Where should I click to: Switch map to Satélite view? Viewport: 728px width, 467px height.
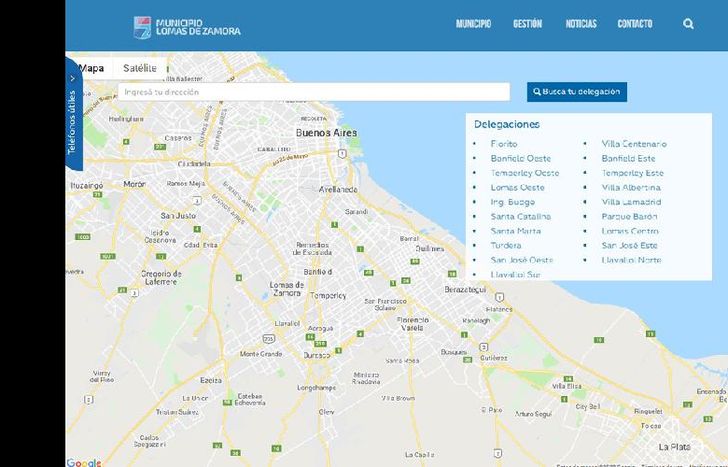coord(140,68)
